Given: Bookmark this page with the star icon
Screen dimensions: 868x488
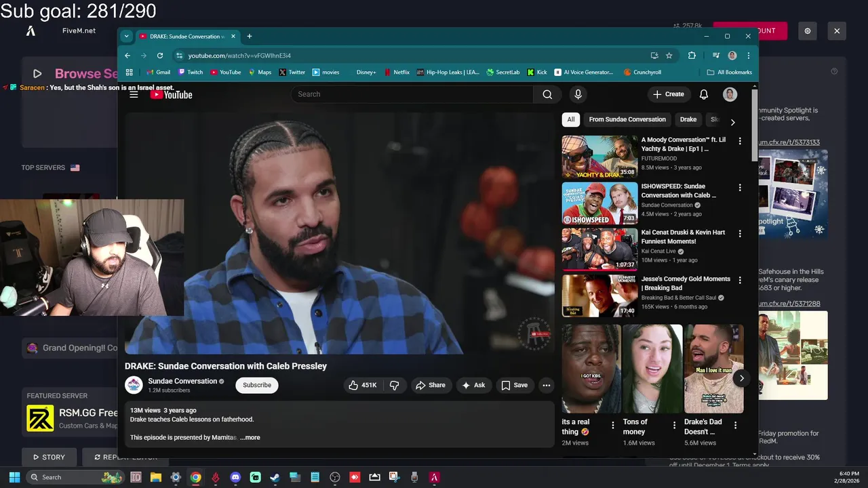Looking at the screenshot, I should [669, 56].
